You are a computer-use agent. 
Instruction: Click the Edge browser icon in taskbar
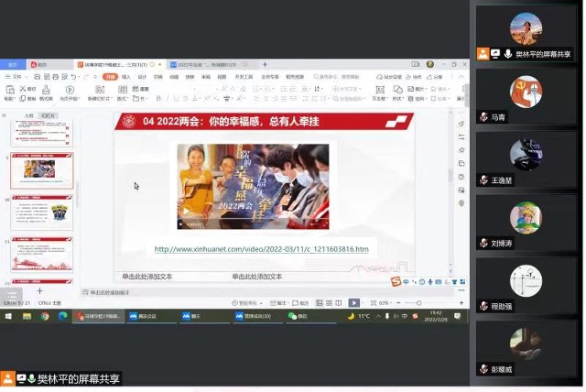click(x=63, y=316)
